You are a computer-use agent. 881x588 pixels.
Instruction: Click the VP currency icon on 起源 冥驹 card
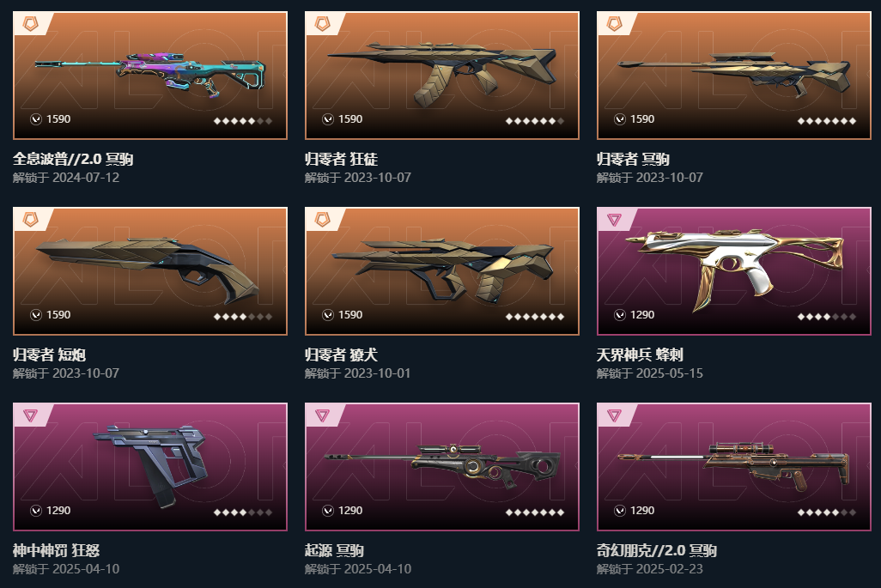tap(328, 511)
